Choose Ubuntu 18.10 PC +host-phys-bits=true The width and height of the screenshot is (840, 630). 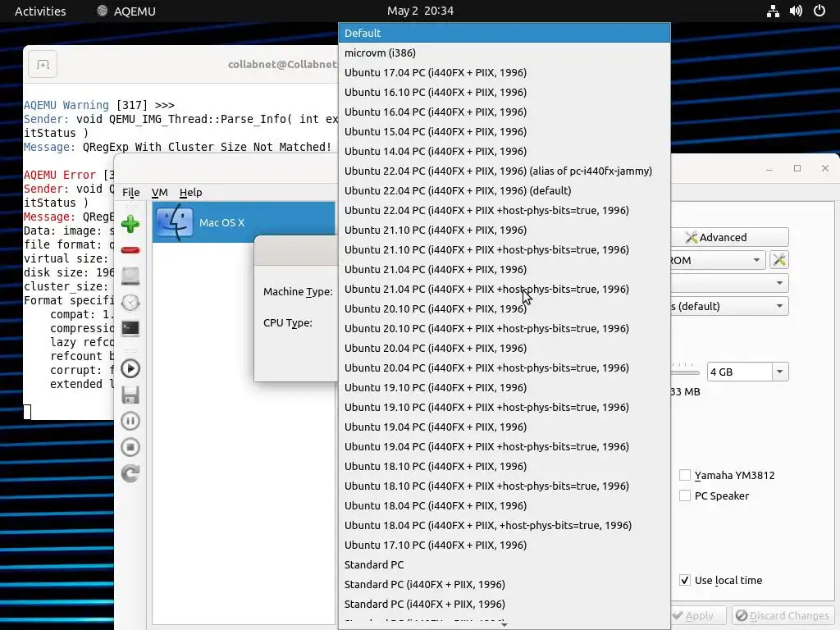tap(504, 486)
